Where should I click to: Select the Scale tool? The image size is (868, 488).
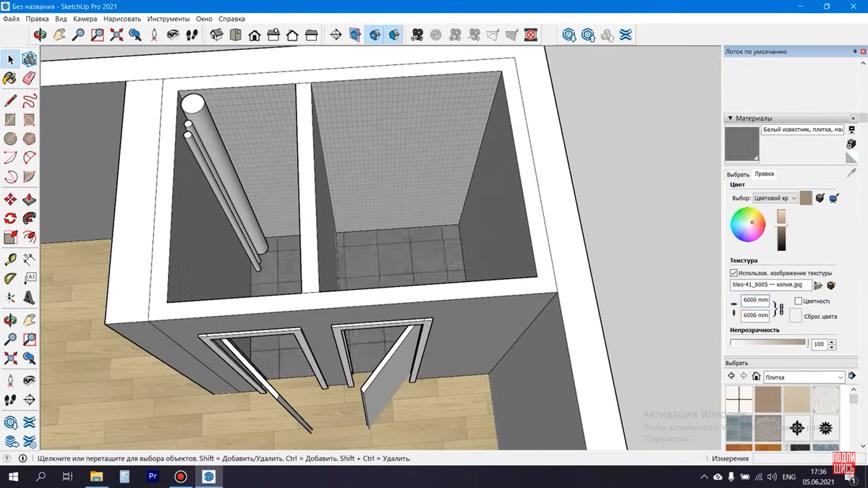(x=10, y=237)
